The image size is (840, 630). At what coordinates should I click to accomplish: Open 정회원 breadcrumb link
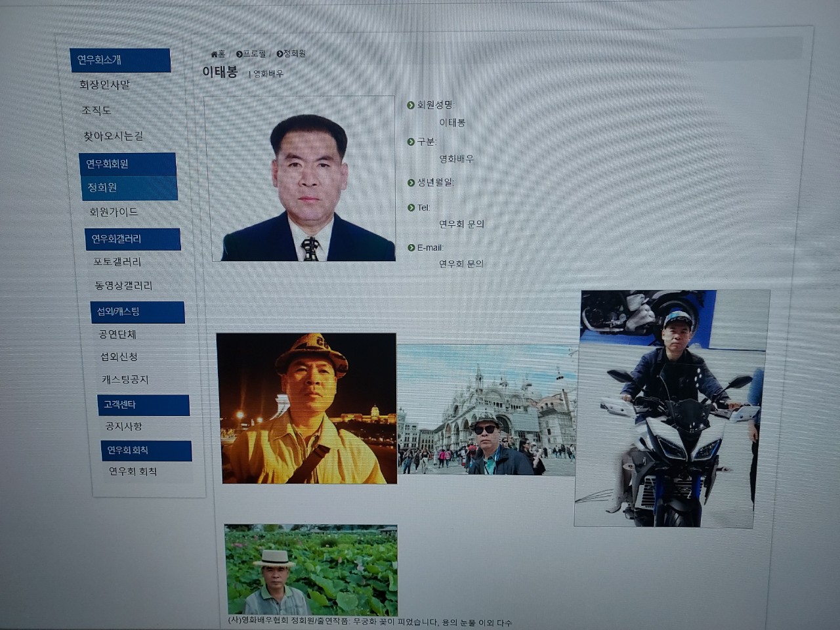(295, 54)
